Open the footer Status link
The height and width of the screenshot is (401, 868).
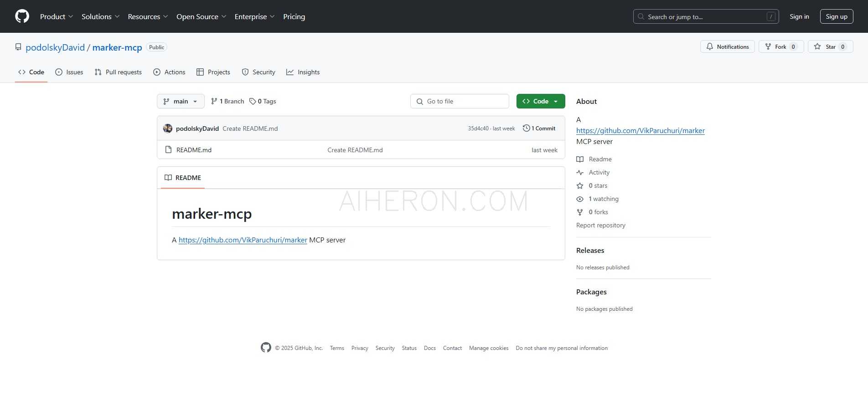pos(409,348)
